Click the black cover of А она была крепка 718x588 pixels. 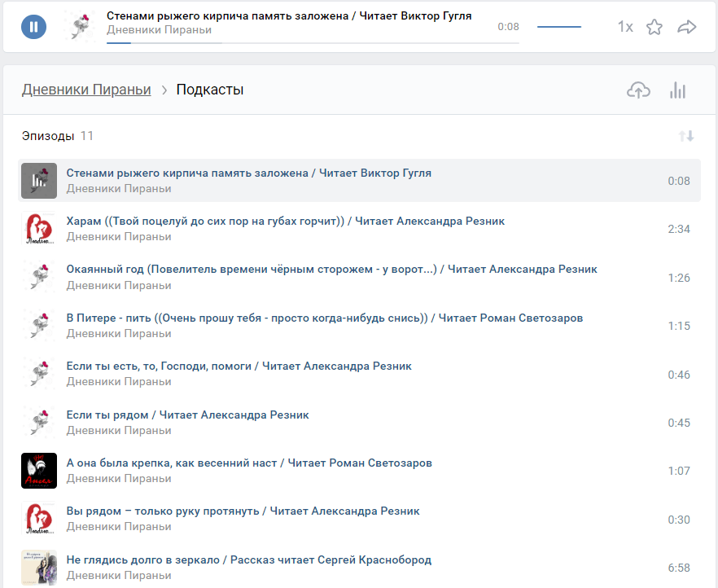[x=39, y=471]
